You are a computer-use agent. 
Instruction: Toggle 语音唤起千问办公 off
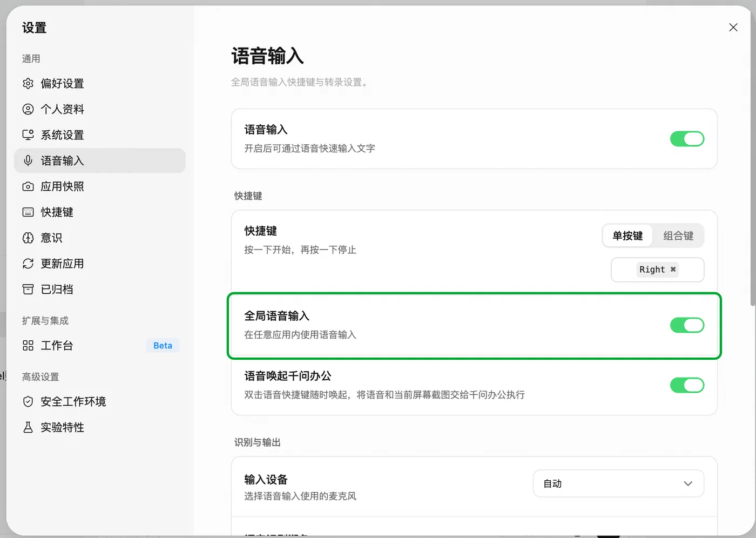point(687,385)
